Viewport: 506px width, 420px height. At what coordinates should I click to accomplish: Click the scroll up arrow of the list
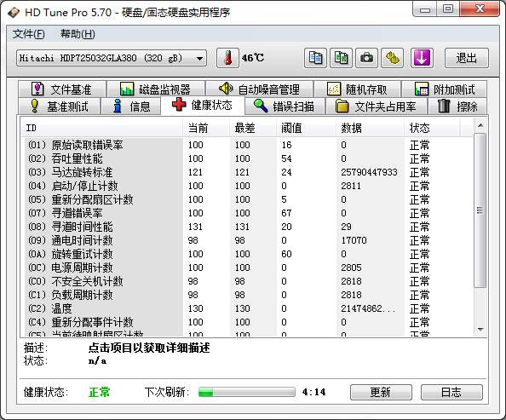pos(480,125)
